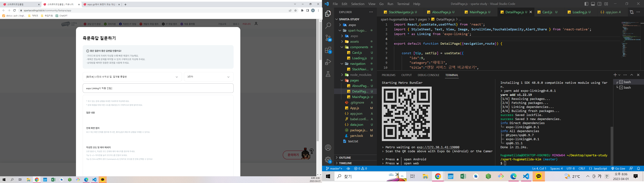Toggle the 가 Korean input indicator in system tray
644x183 pixels.
click(600, 176)
